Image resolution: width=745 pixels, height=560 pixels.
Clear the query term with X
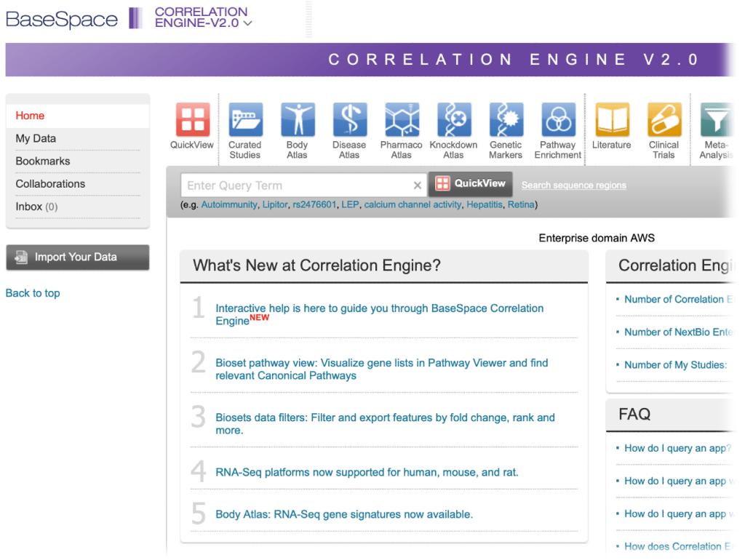click(417, 185)
